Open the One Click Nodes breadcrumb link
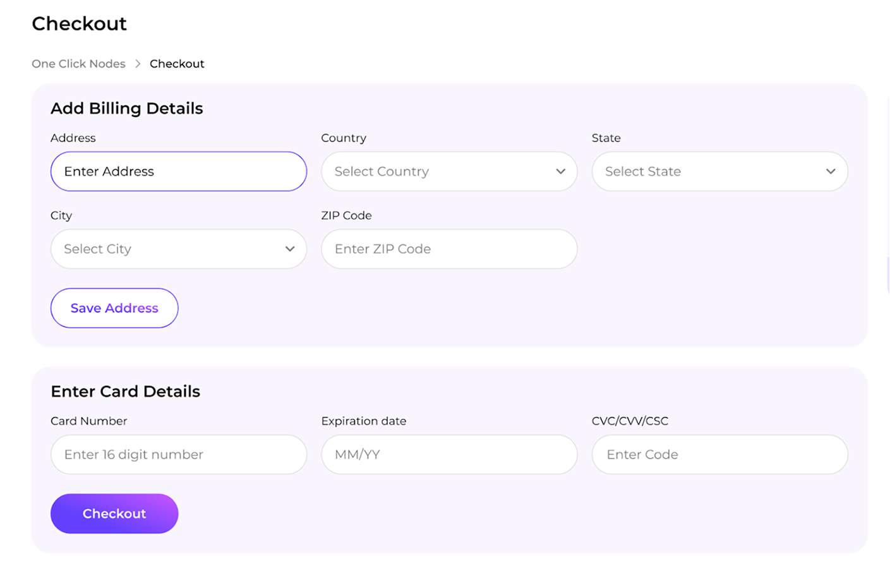Viewport: 890px width, 588px height. point(78,63)
